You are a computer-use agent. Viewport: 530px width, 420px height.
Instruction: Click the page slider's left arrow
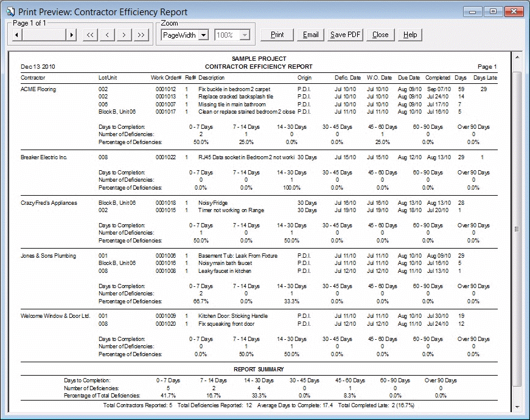(17, 35)
